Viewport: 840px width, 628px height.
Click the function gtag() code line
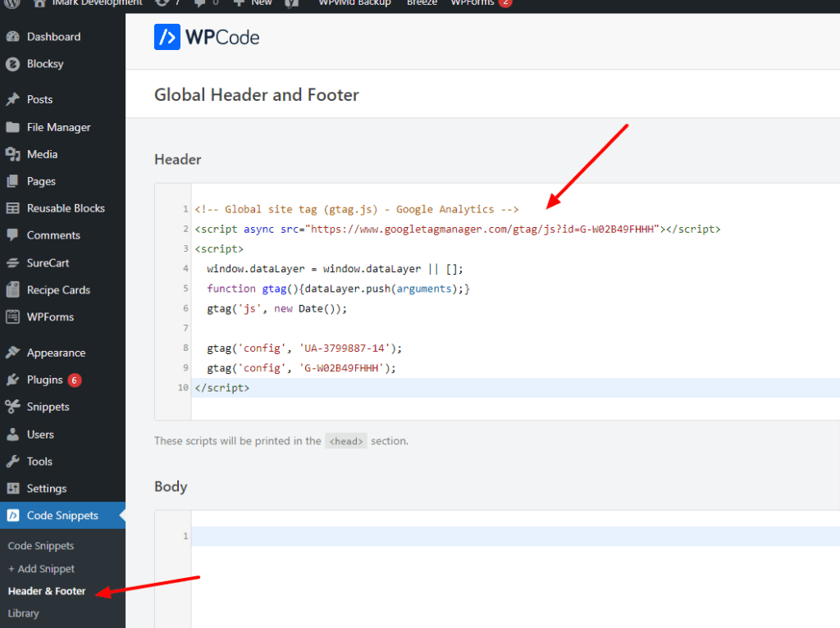pyautogui.click(x=338, y=289)
